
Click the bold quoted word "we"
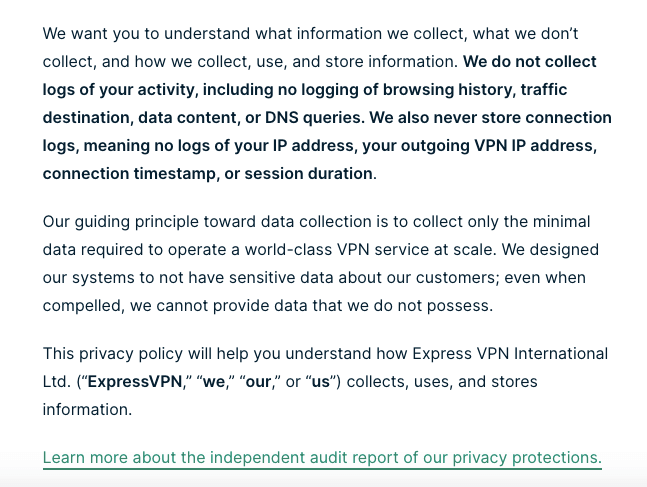point(214,382)
